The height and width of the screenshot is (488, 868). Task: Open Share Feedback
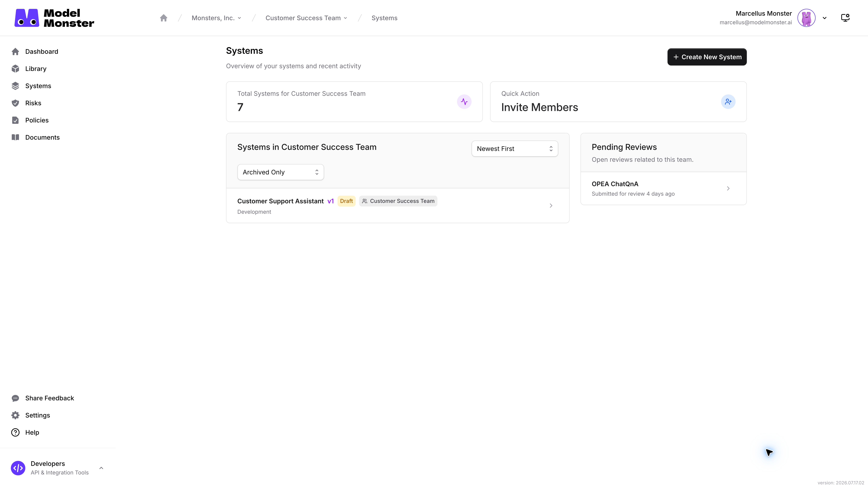pyautogui.click(x=50, y=398)
